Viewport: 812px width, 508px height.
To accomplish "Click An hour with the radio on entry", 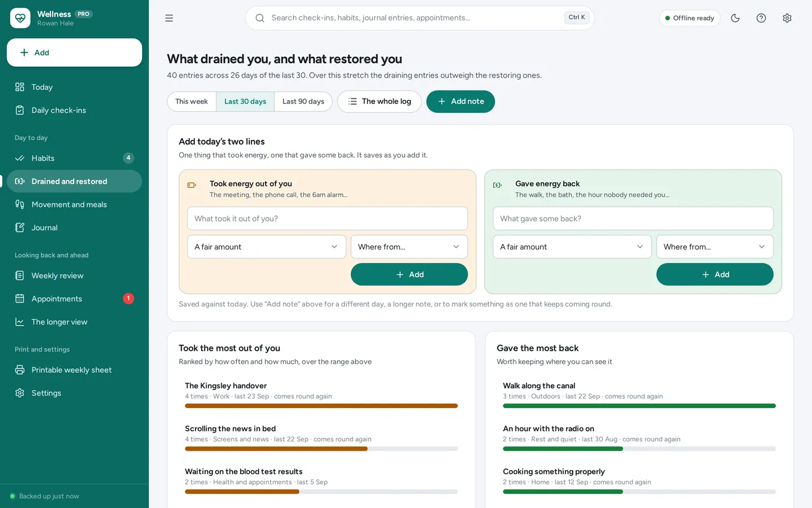I will [639, 439].
